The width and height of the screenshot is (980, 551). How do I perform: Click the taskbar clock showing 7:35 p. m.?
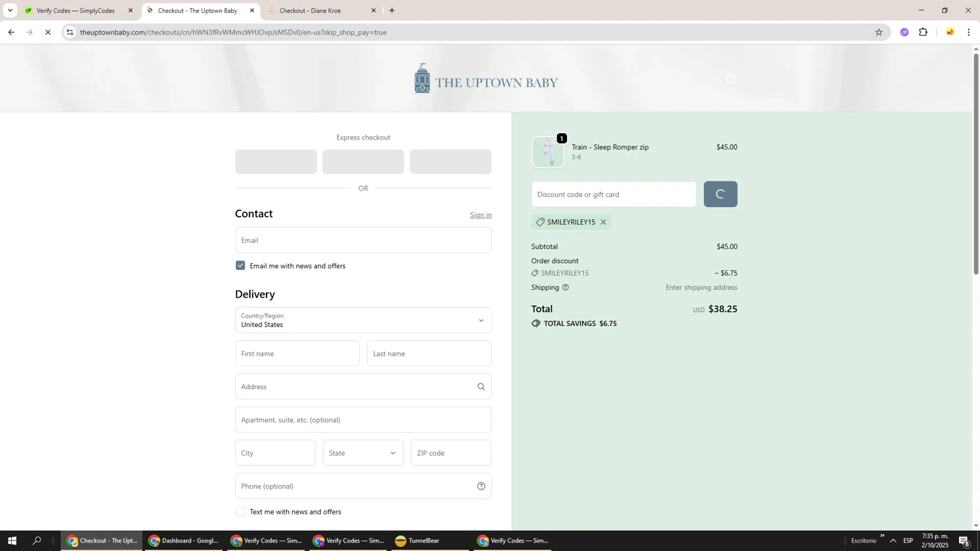click(x=935, y=541)
